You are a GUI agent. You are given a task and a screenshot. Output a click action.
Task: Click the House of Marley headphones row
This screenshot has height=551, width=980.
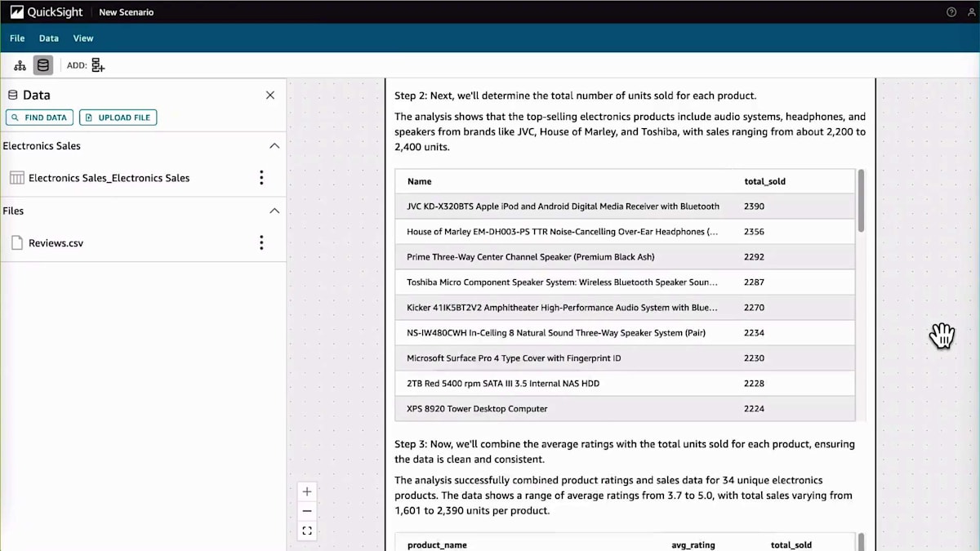(x=625, y=232)
